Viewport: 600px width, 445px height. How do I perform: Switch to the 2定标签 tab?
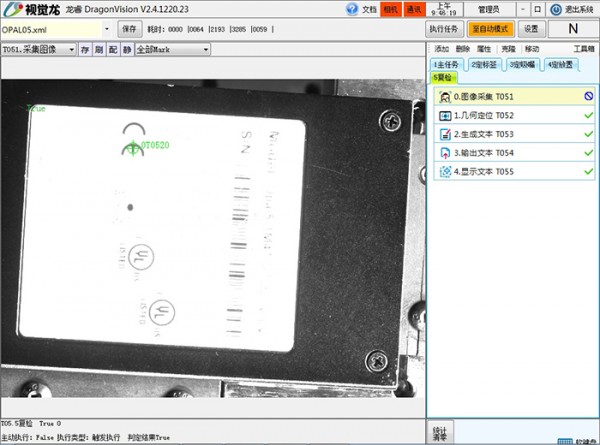click(x=484, y=64)
